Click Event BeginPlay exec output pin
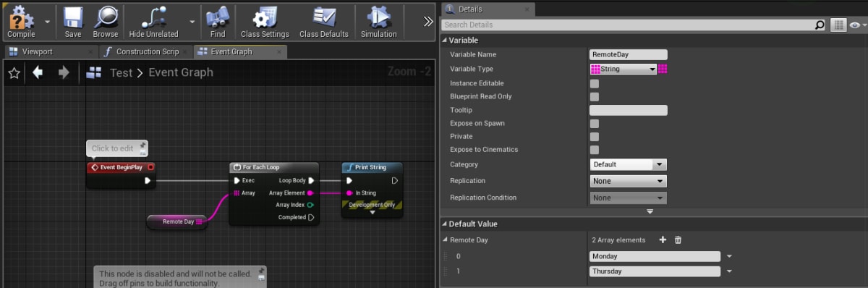868x288 pixels. pos(148,180)
